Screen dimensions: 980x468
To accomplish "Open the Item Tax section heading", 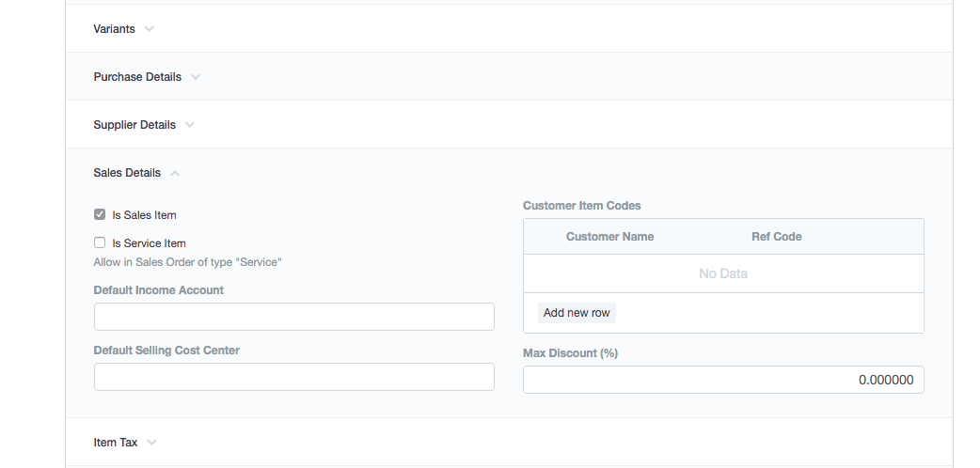I will 116,443.
